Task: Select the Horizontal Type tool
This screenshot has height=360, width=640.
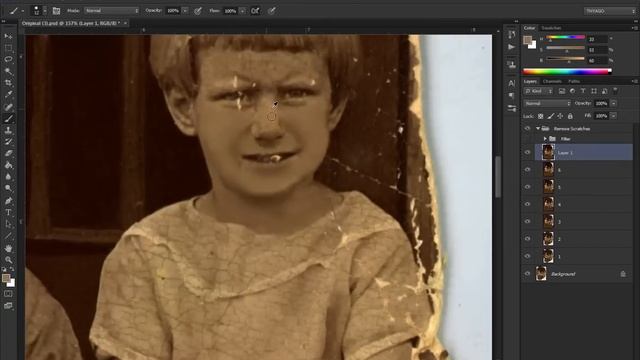Action: tap(8, 213)
